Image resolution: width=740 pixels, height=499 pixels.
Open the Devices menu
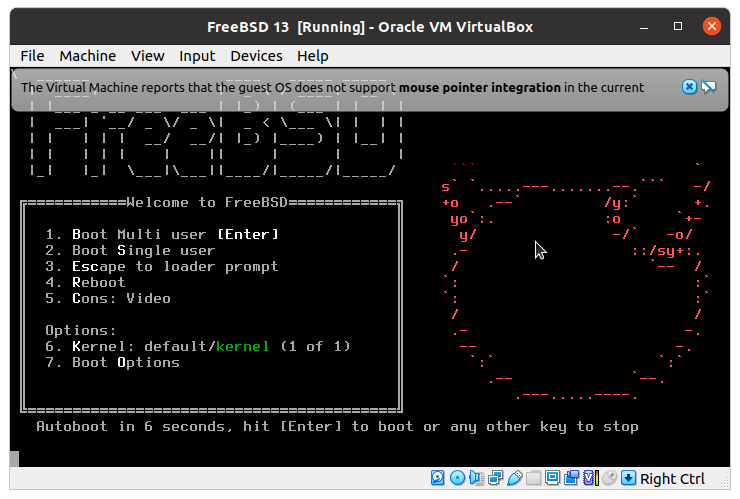tap(256, 56)
